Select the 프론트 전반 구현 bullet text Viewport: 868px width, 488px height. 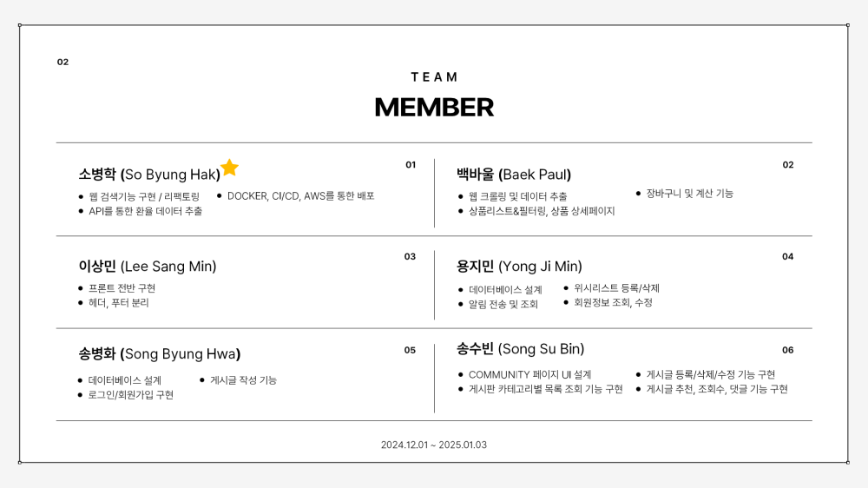coord(122,287)
